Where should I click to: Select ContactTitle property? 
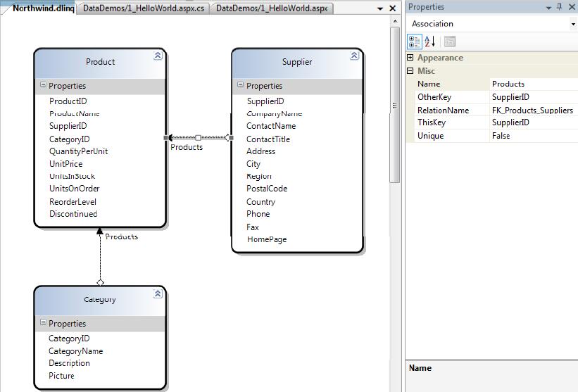(268, 139)
